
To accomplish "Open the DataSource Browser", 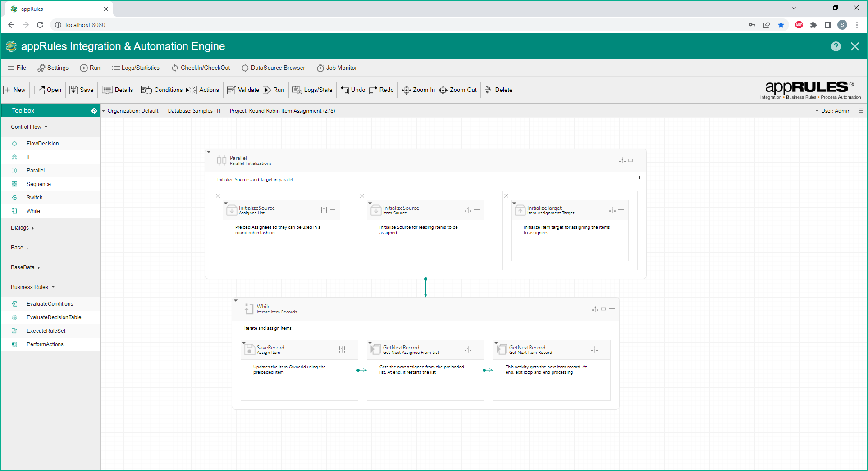I will (273, 68).
